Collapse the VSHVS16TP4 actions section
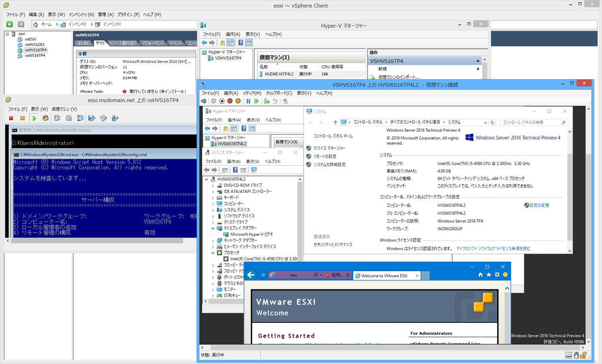Screen dimensions: 602x364 [x=477, y=61]
